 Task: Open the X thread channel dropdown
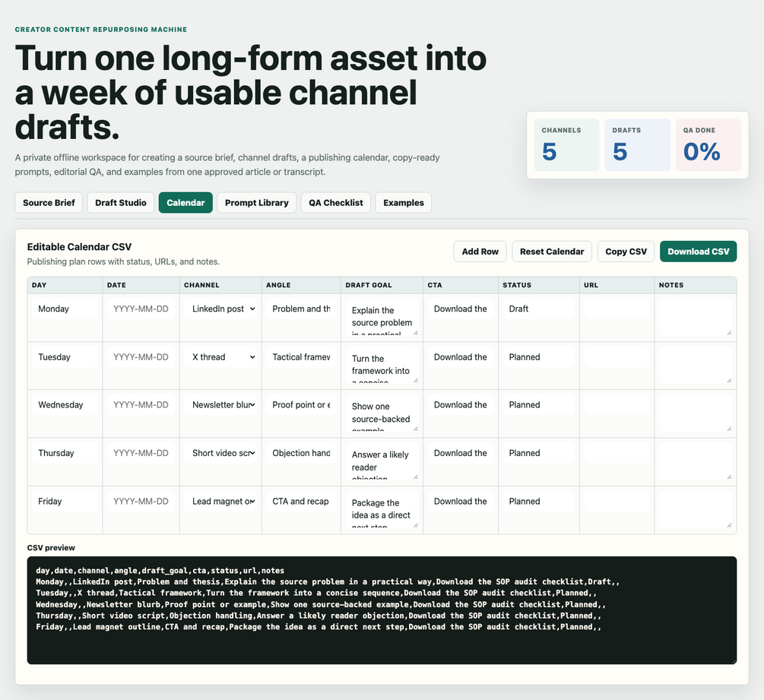pyautogui.click(x=222, y=357)
